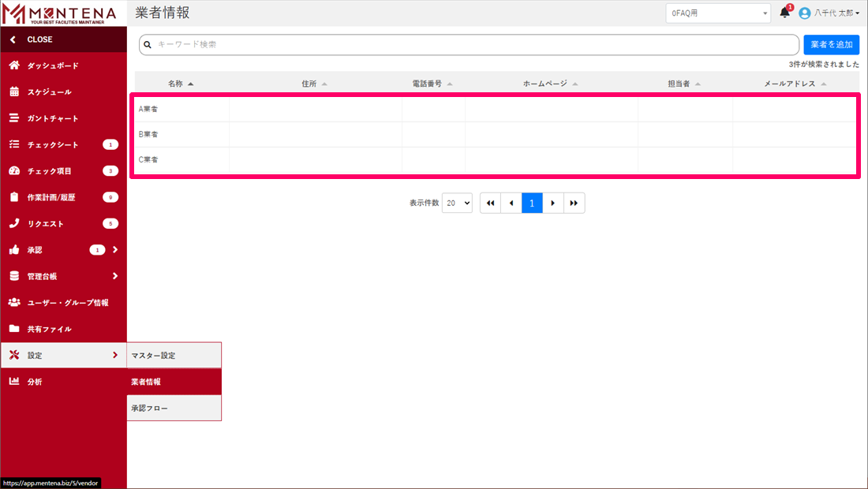Image resolution: width=868 pixels, height=489 pixels.
Task: Click the keyword search input field
Action: coord(470,45)
